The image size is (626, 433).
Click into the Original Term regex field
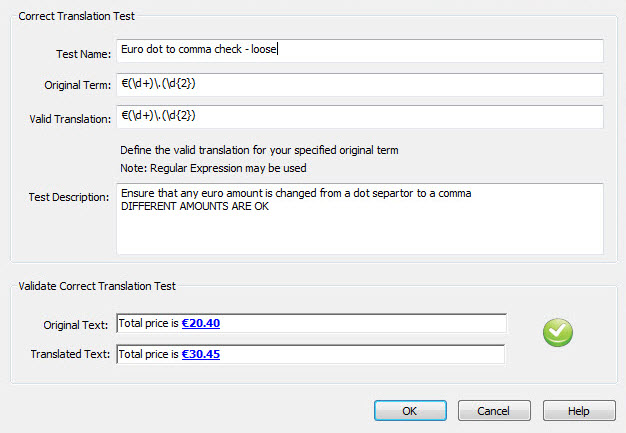tap(359, 85)
